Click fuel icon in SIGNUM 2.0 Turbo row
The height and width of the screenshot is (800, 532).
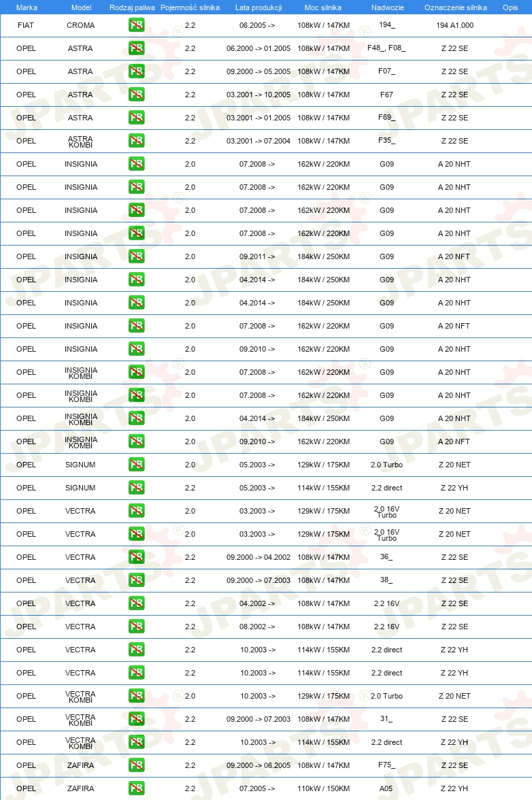click(x=136, y=464)
